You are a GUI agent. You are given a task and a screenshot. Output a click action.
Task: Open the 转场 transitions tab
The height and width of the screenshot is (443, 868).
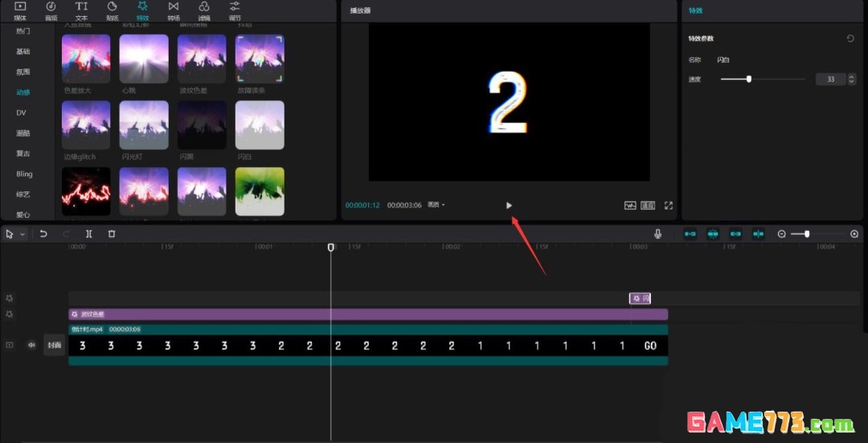[174, 10]
